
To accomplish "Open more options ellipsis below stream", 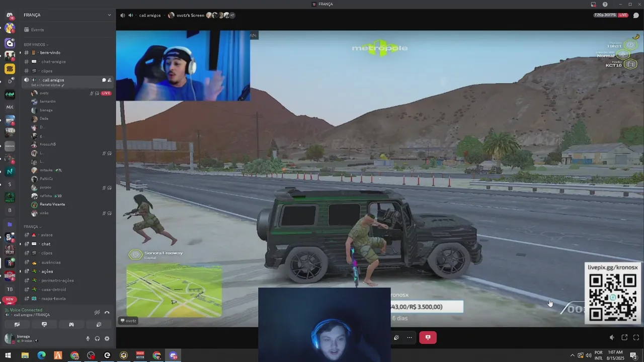I will pyautogui.click(x=410, y=337).
